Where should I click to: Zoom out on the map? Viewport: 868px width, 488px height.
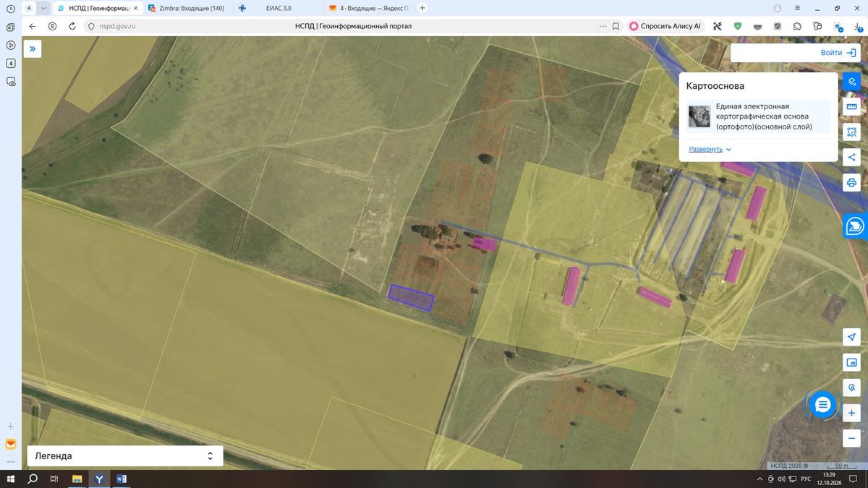[x=852, y=438]
